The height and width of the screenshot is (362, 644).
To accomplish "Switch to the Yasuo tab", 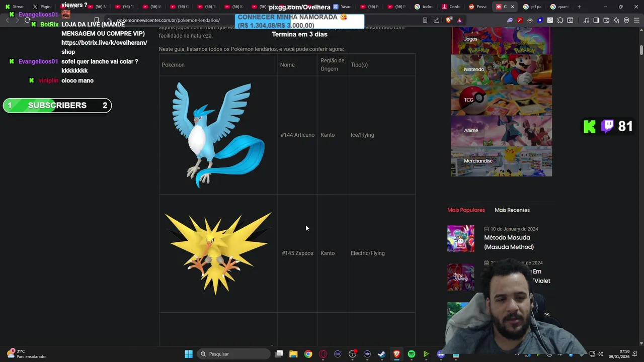I will (x=343, y=7).
